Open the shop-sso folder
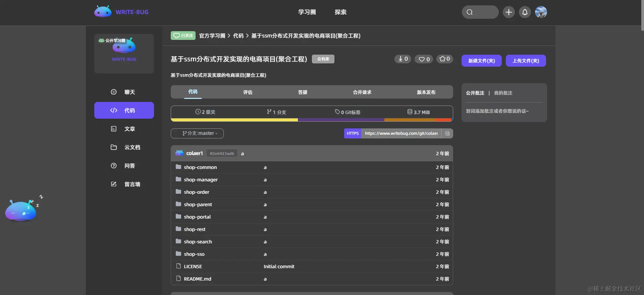This screenshot has height=295, width=644. click(x=194, y=254)
